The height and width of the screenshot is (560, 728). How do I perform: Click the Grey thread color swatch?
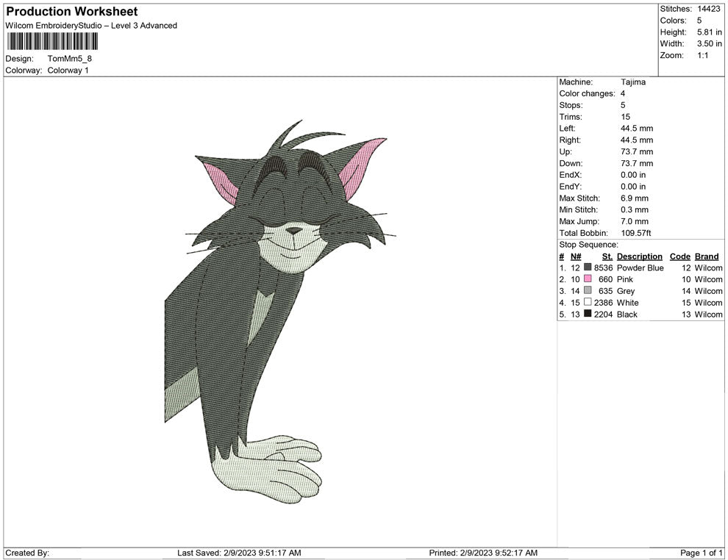click(588, 290)
